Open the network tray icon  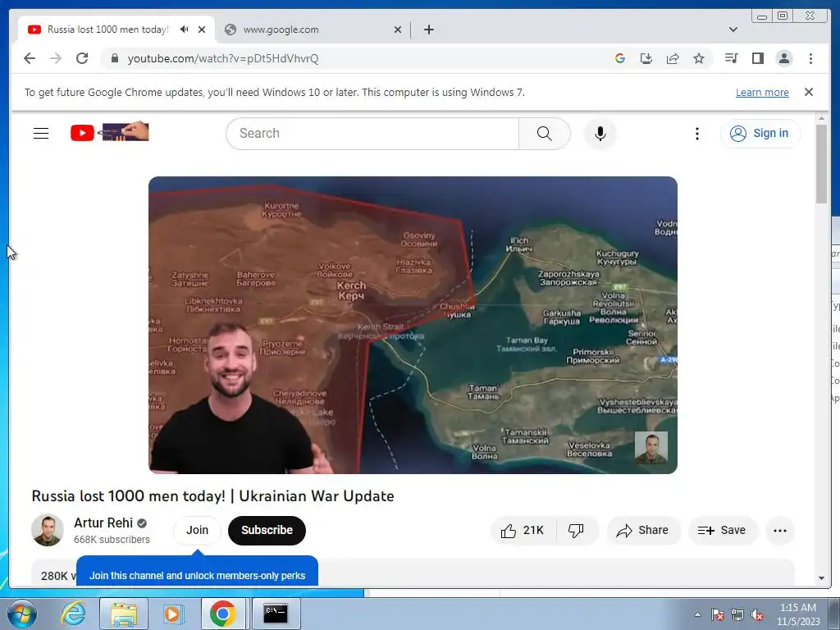[737, 614]
